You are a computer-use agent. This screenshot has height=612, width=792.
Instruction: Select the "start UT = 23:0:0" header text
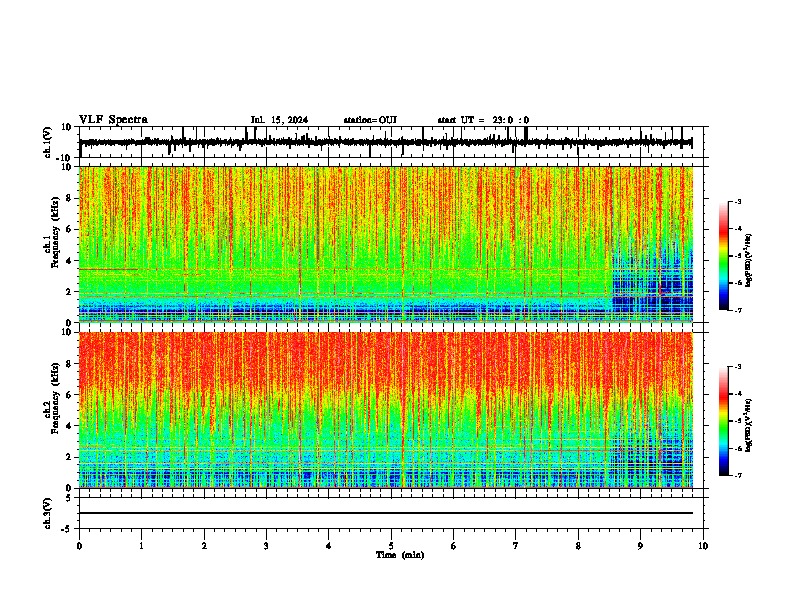click(483, 120)
